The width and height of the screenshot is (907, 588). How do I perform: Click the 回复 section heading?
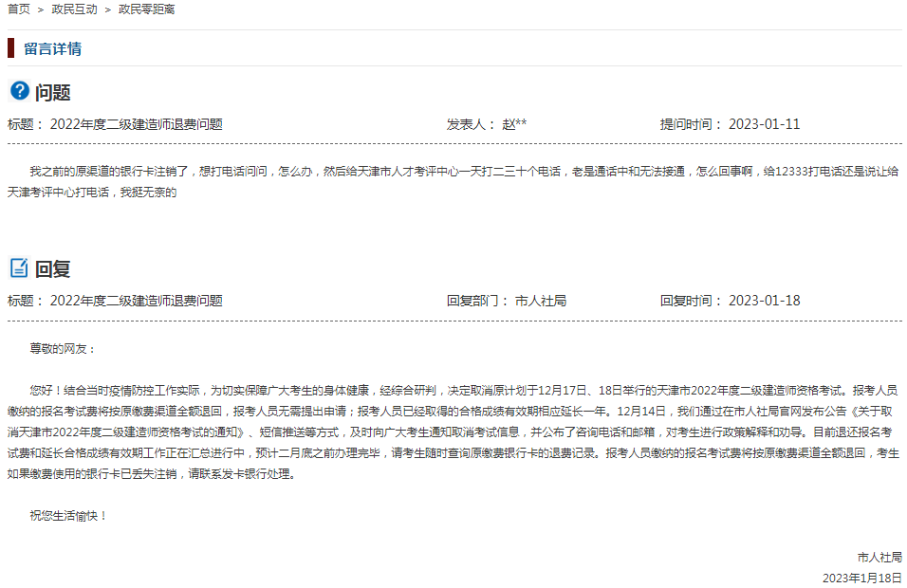point(52,268)
